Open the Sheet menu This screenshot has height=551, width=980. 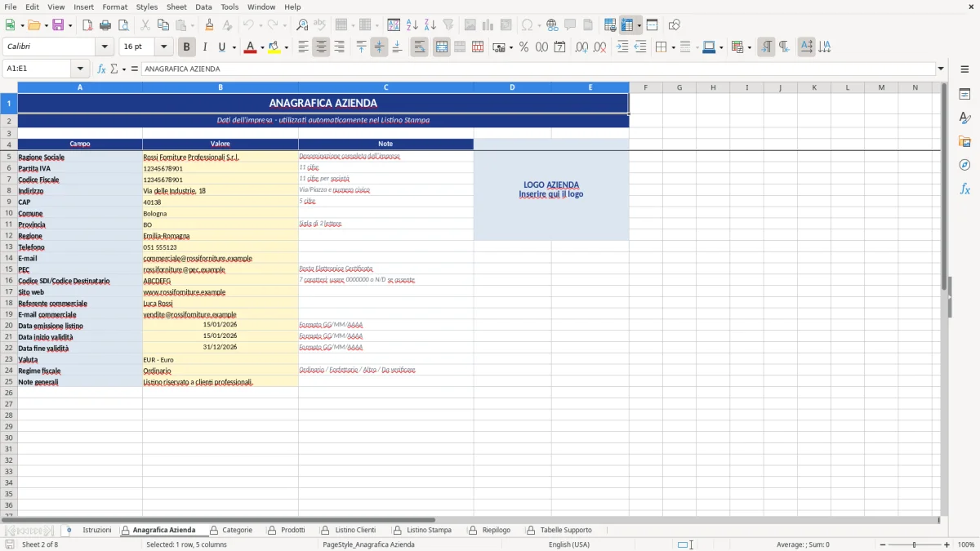coord(176,7)
